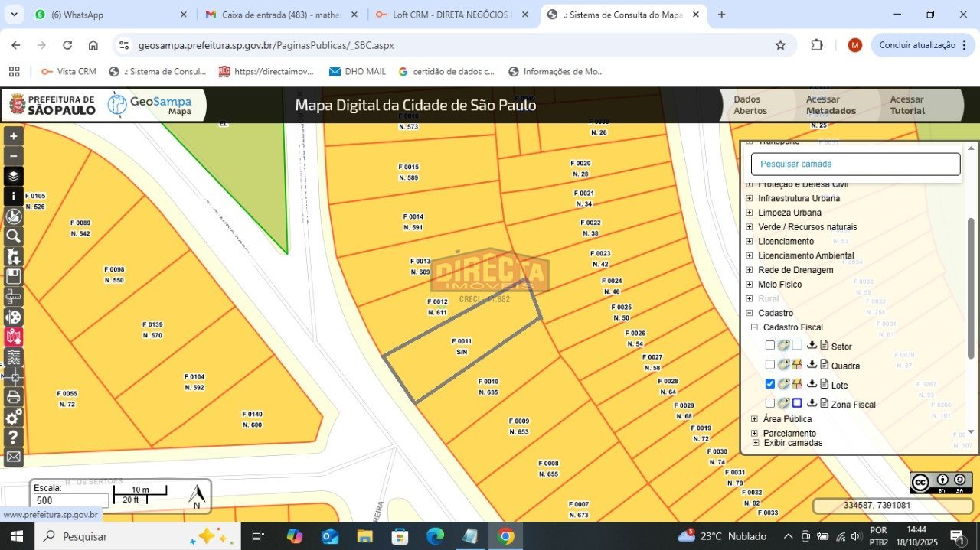Enable the Quadra layer checkbox

pyautogui.click(x=770, y=365)
